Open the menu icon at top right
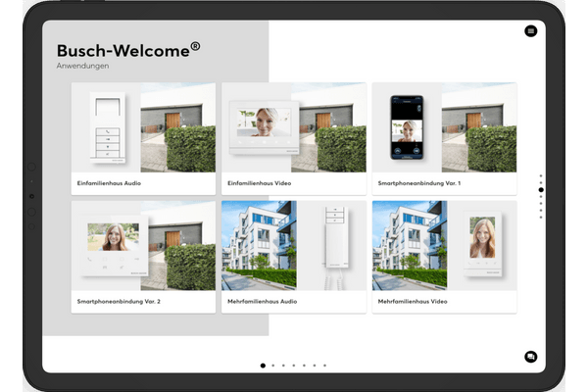 (x=530, y=31)
